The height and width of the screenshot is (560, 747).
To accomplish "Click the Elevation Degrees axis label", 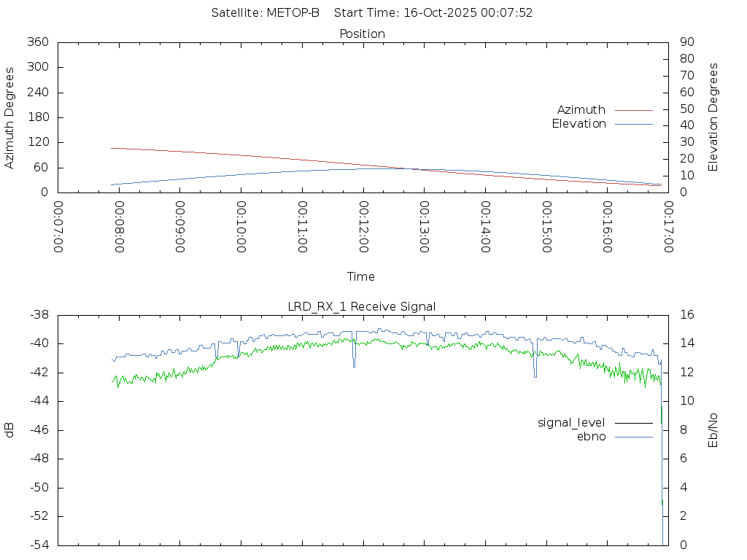I will (x=713, y=117).
